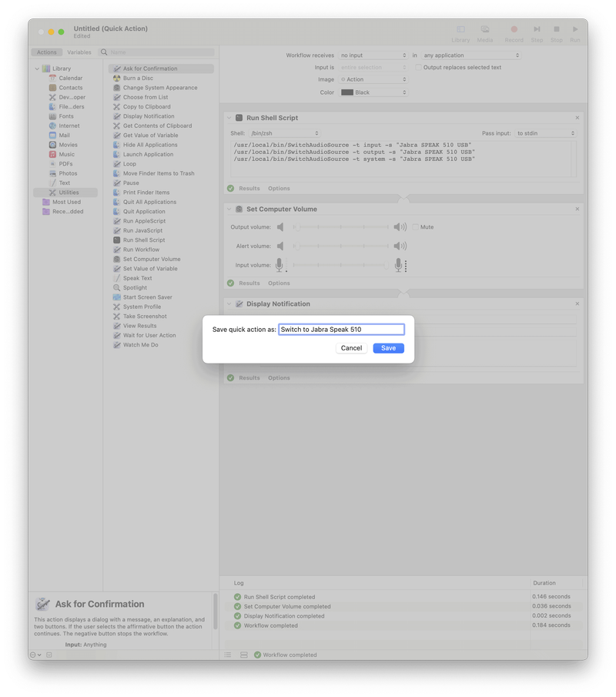Image resolution: width=616 pixels, height=697 pixels.
Task: Open the Media browser icon
Action: pos(485,30)
